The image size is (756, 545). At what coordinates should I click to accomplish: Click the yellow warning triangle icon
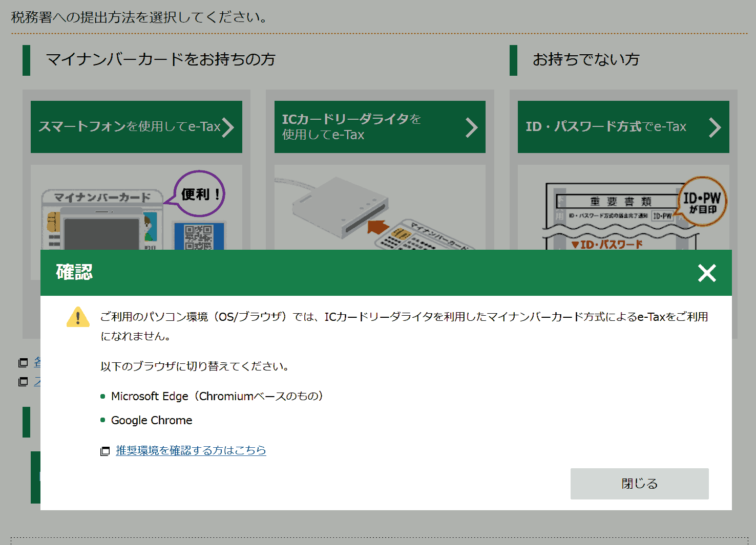pos(78,317)
